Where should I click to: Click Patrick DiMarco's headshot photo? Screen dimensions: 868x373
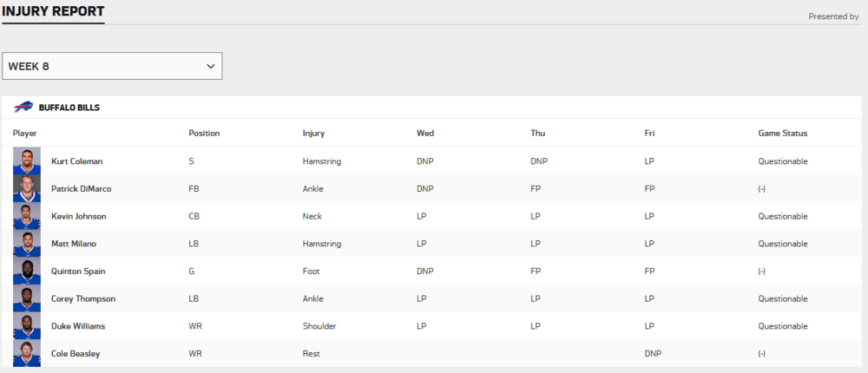click(27, 189)
